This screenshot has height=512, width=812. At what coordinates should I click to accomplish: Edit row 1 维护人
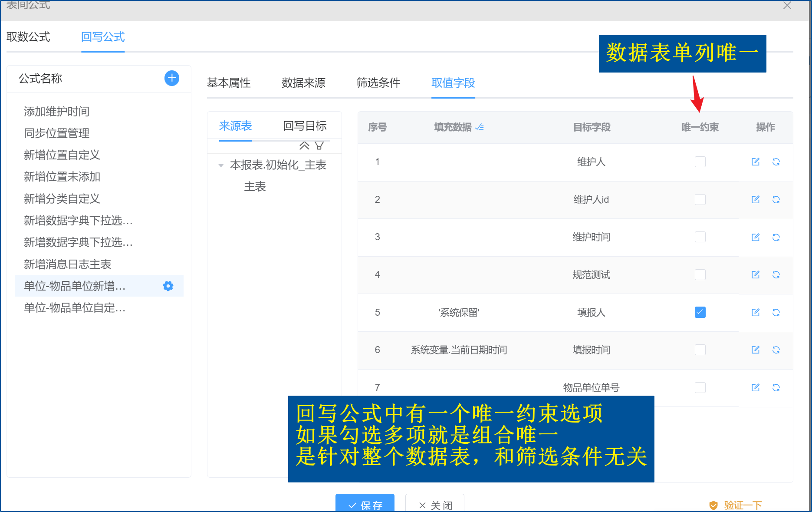click(756, 162)
